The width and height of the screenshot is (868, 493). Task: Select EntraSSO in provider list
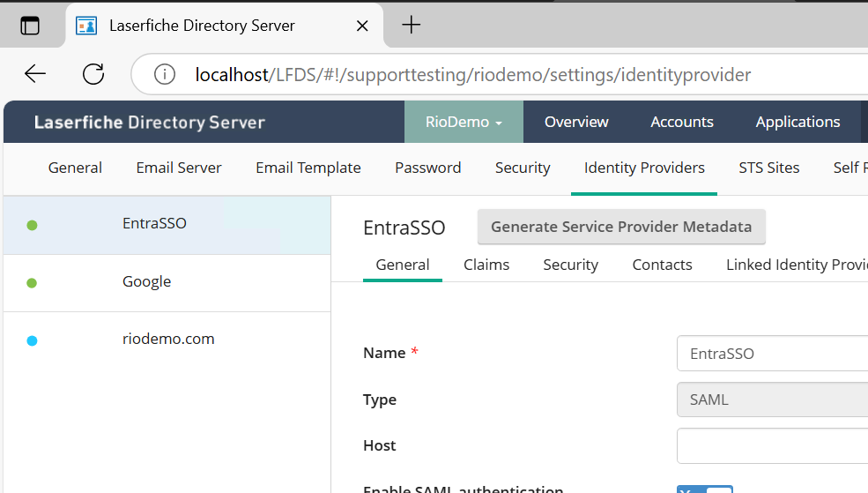pyautogui.click(x=167, y=225)
